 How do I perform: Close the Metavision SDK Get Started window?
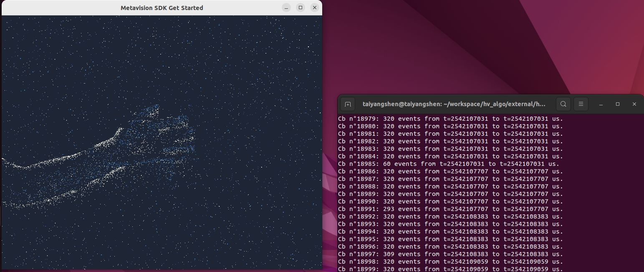(315, 8)
